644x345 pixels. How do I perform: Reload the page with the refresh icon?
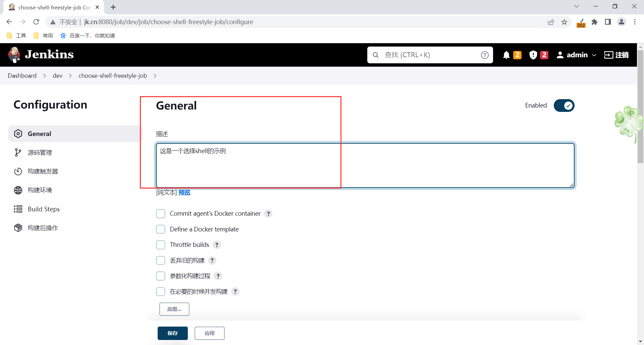click(36, 22)
